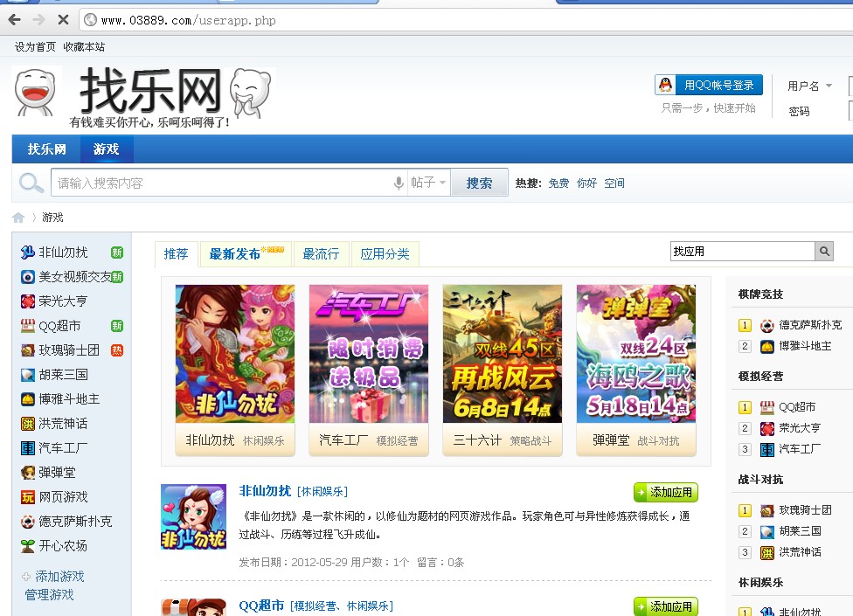Open the 用户名 login type dropdown
The height and width of the screenshot is (616, 853).
[x=809, y=86]
